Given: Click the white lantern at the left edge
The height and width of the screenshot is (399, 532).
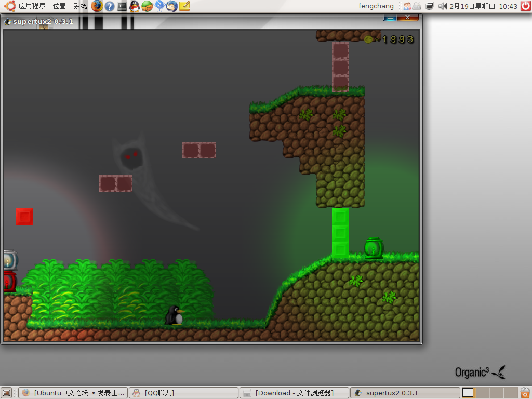Looking at the screenshot, I should (x=10, y=260).
